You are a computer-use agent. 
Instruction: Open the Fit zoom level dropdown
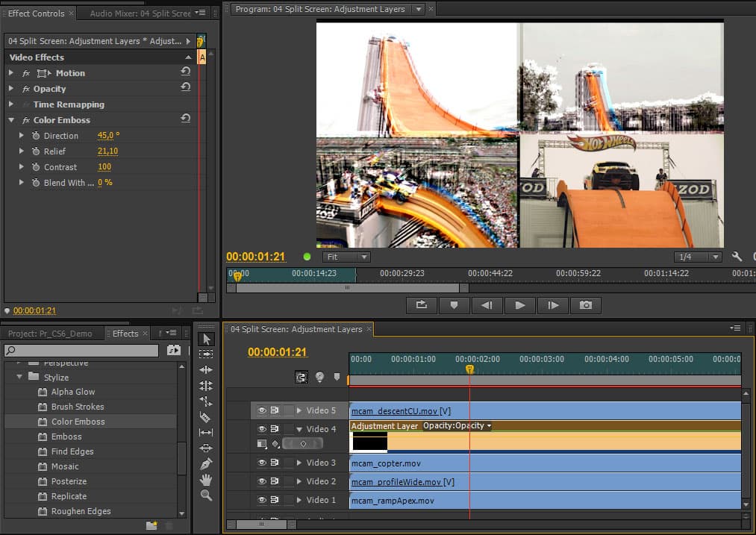click(x=346, y=257)
